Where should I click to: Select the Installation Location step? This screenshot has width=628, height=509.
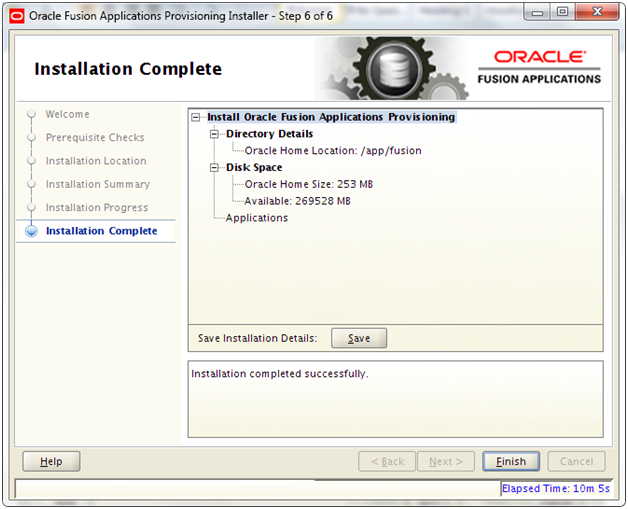coord(96,161)
